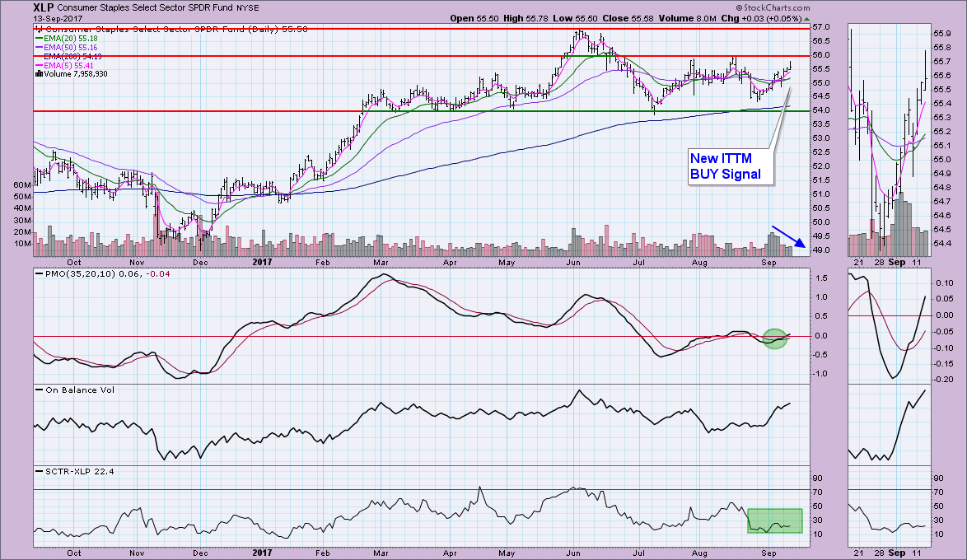The height and width of the screenshot is (560, 967).
Task: Select the fund name title beside XLP
Action: click(145, 8)
